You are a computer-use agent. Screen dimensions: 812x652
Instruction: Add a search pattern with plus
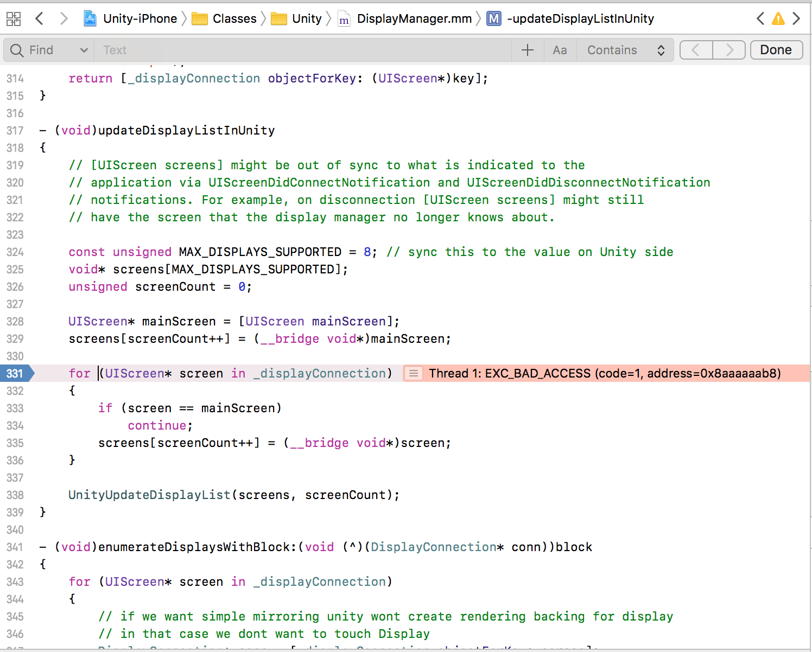[x=528, y=50]
